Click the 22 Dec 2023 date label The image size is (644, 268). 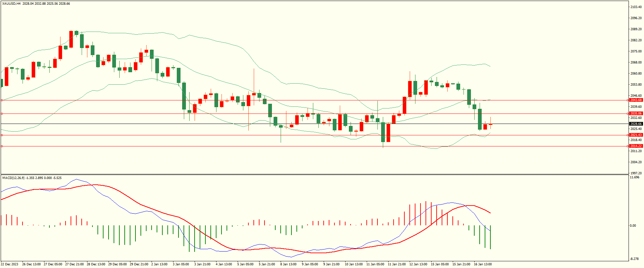click(10, 264)
